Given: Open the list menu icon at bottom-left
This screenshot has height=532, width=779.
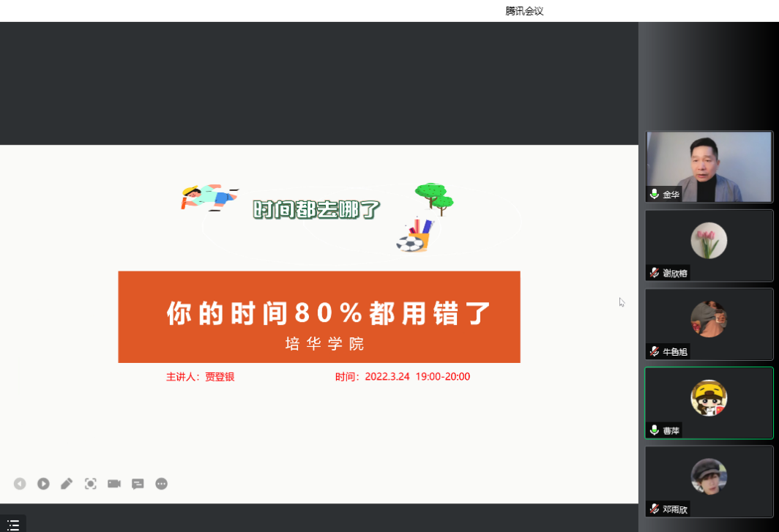Looking at the screenshot, I should click(12, 525).
